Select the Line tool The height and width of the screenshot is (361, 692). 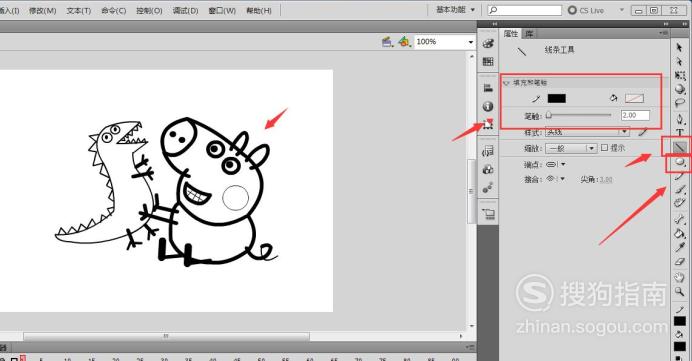pos(680,147)
